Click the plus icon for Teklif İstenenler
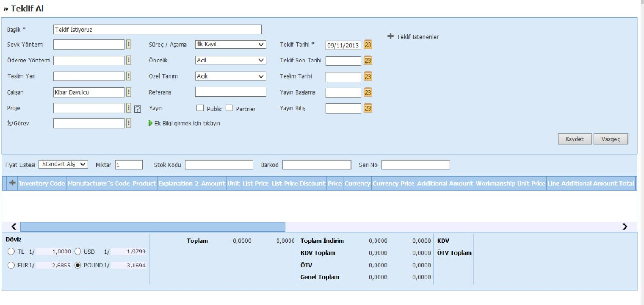This screenshot has width=644, height=305. 390,36
